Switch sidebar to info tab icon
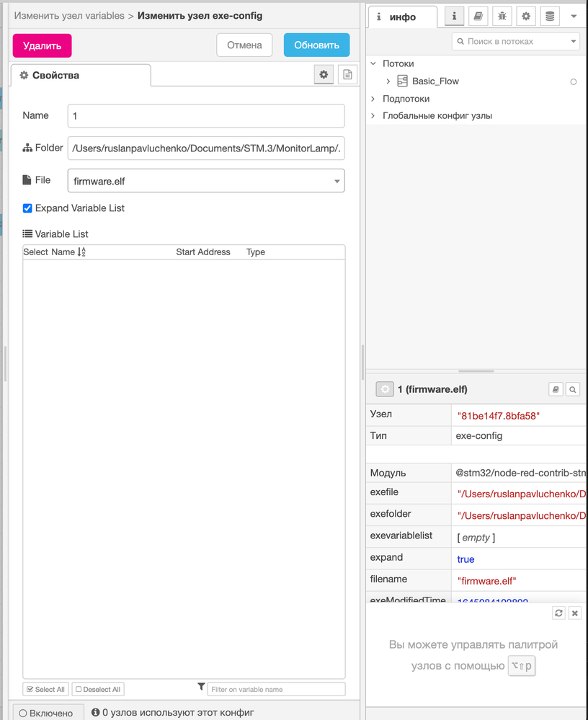 point(454,17)
